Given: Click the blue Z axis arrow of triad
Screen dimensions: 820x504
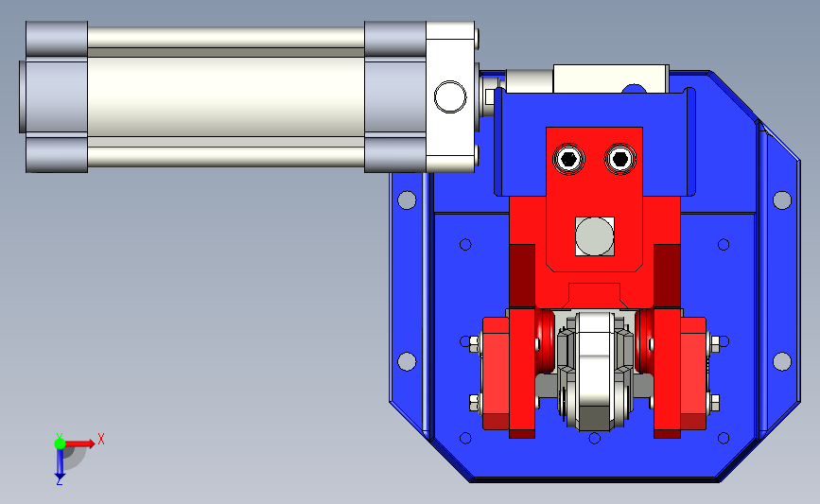Looking at the screenshot, I should pyautogui.click(x=60, y=464).
